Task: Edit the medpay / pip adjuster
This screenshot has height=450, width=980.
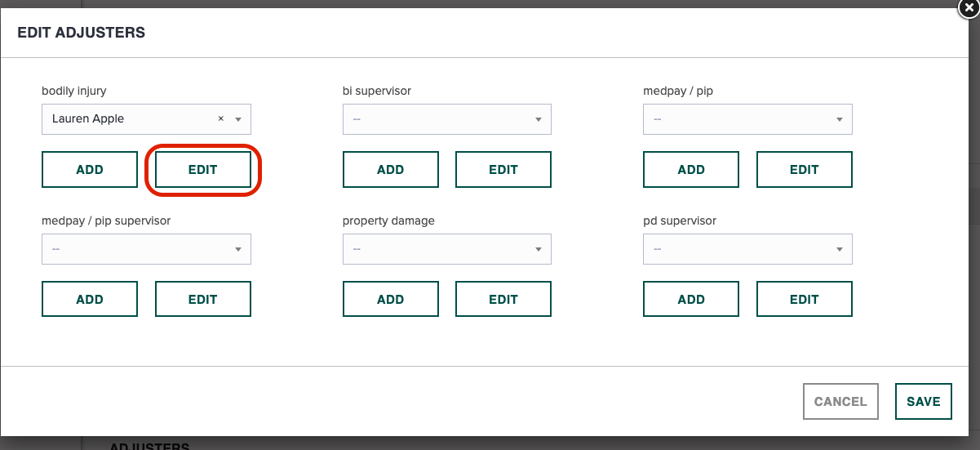Action: (x=805, y=170)
